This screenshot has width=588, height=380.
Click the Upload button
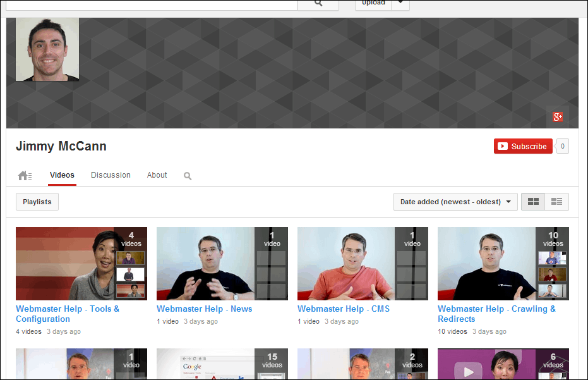373,4
